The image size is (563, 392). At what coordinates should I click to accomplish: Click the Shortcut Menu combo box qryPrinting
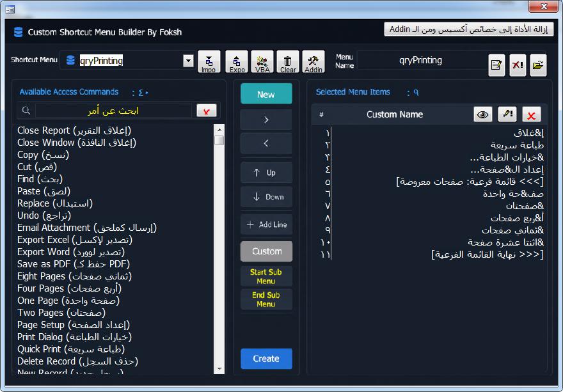coord(127,60)
